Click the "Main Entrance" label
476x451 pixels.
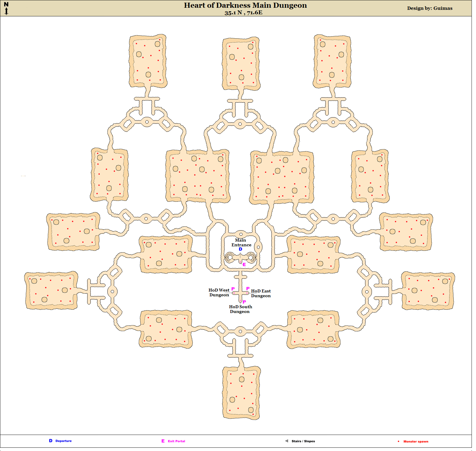pyautogui.click(x=241, y=242)
